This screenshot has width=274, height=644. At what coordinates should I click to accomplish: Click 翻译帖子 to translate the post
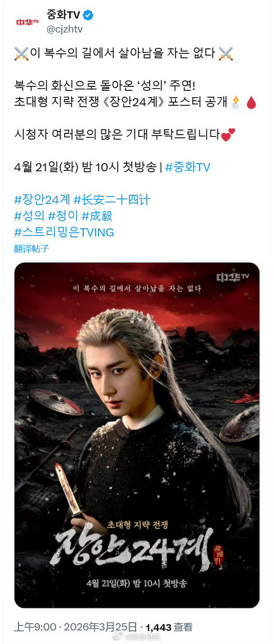pos(32,248)
